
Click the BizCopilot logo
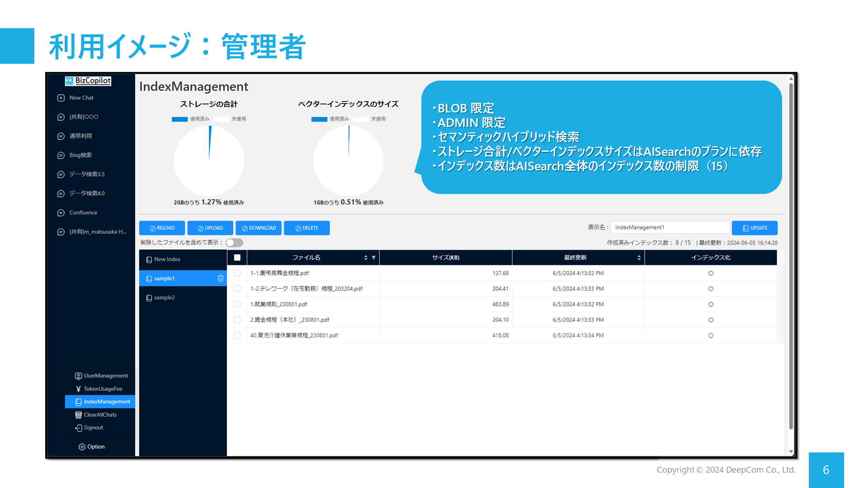88,81
